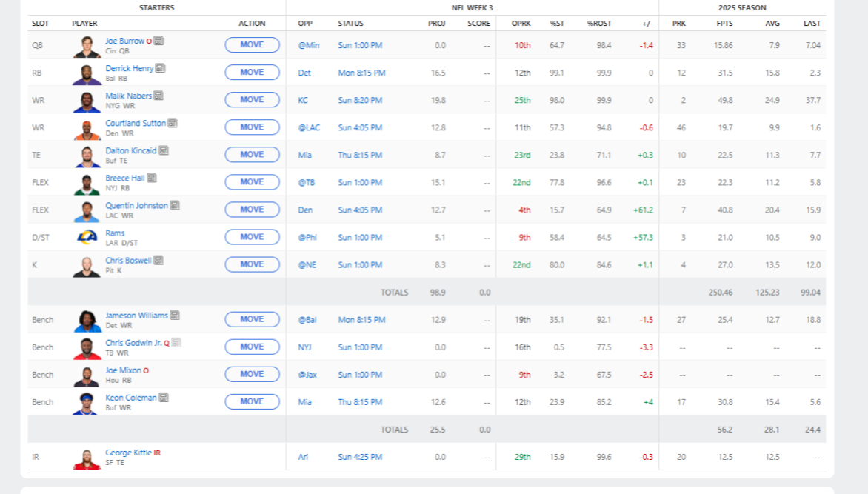
Task: Open Quentin Johnston's player news icon
Action: [175, 205]
